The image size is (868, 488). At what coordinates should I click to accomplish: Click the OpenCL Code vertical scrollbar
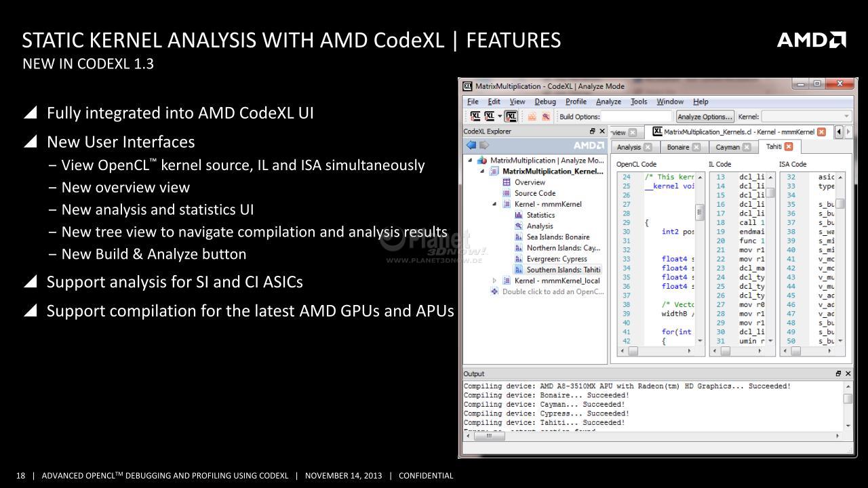701,258
